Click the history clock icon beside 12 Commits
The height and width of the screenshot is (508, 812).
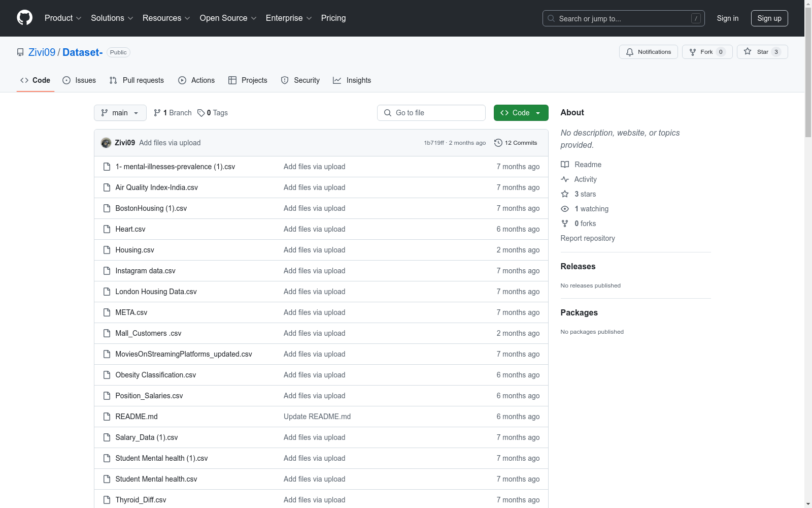pos(498,143)
